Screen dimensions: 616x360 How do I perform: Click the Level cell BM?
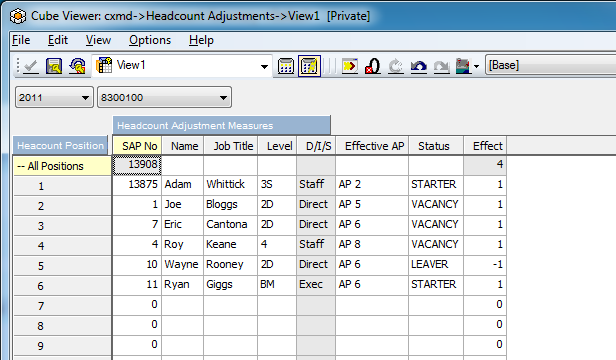point(277,285)
